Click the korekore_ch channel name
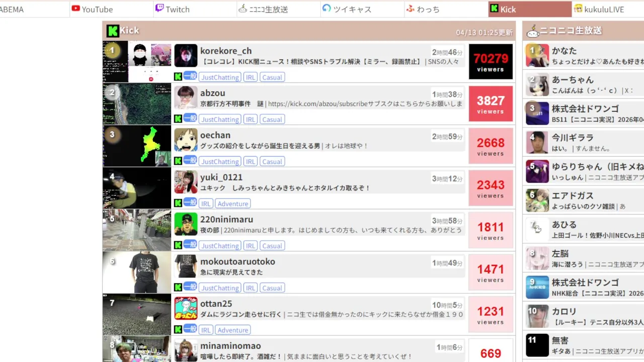The width and height of the screenshot is (644, 362). click(226, 51)
